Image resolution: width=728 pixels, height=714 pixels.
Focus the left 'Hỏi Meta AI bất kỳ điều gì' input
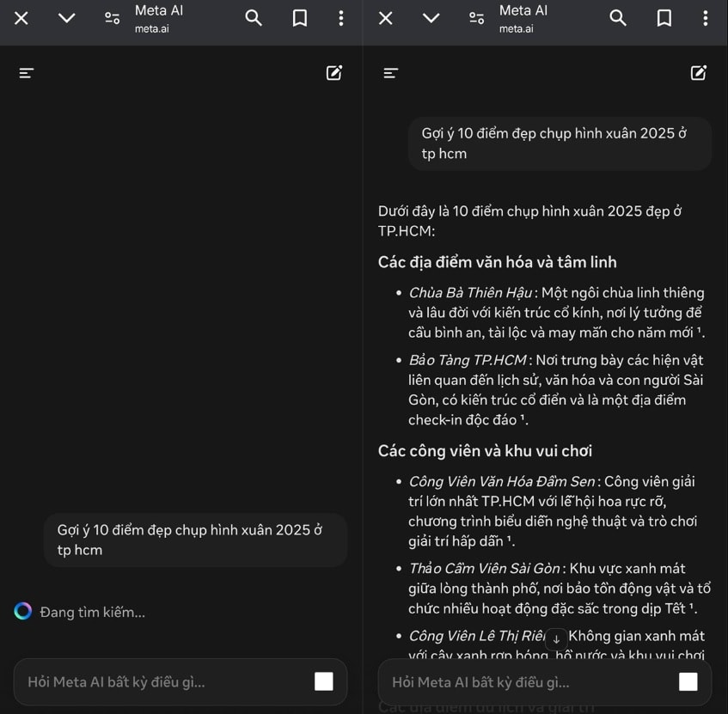coord(180,682)
